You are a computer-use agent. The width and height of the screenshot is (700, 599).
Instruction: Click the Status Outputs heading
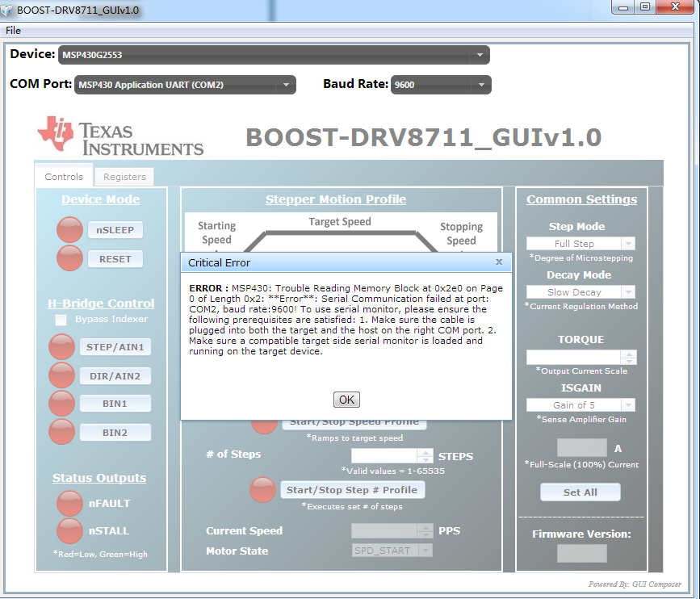[x=99, y=478]
